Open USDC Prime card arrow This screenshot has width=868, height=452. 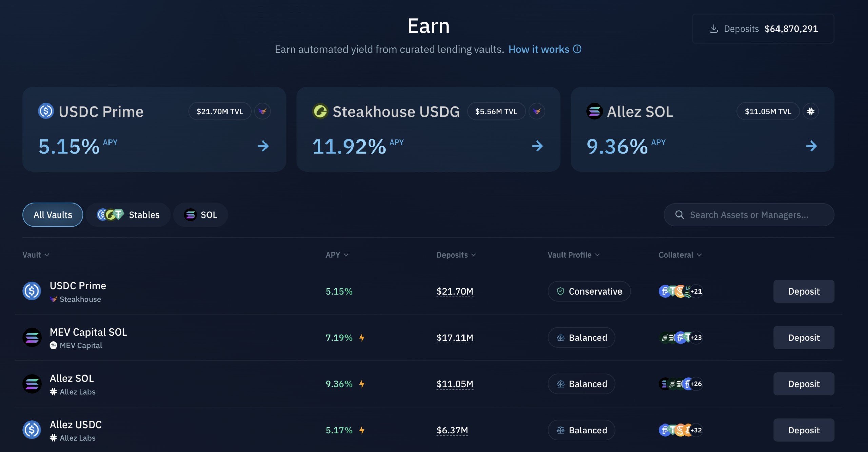[263, 146]
